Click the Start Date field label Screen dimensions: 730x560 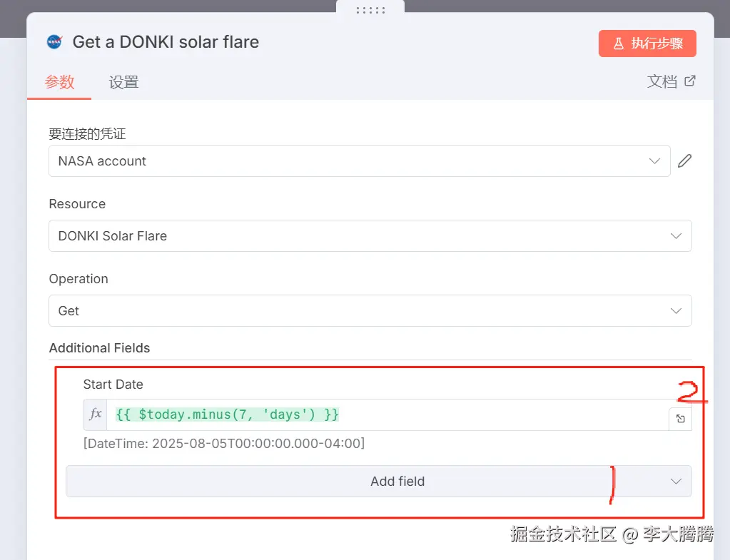(x=113, y=385)
